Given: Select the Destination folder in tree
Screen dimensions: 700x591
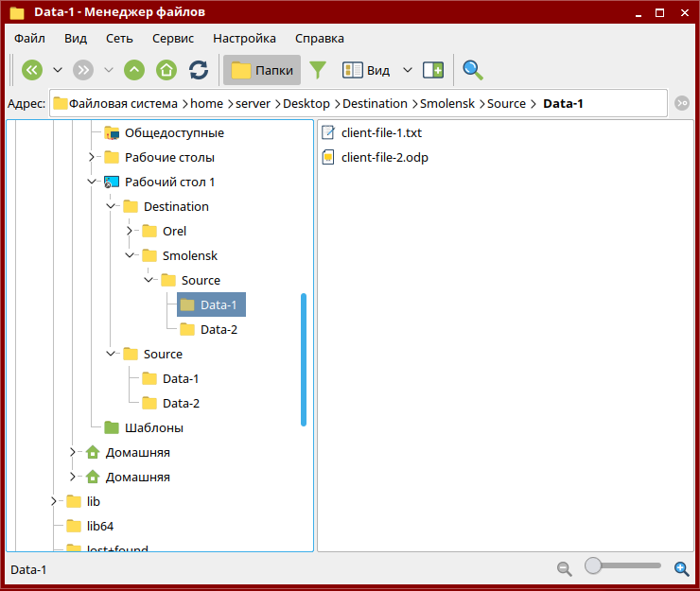Looking at the screenshot, I should click(176, 207).
